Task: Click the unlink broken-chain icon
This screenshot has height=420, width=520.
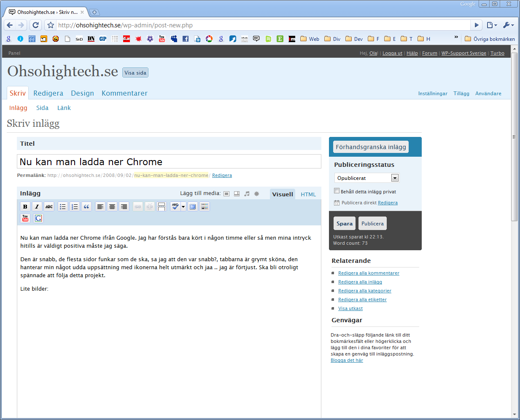Action: [150, 206]
